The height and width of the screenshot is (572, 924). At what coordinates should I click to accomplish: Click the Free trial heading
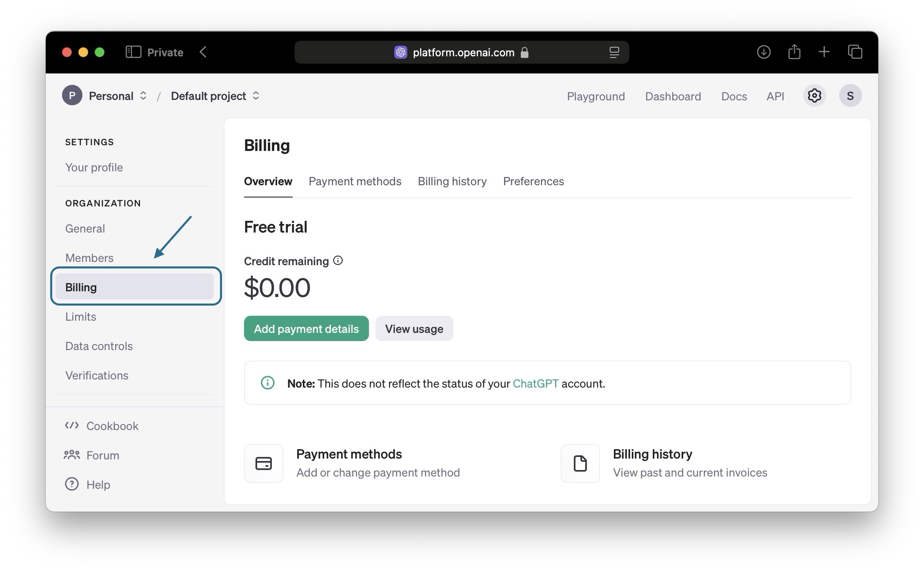(275, 227)
